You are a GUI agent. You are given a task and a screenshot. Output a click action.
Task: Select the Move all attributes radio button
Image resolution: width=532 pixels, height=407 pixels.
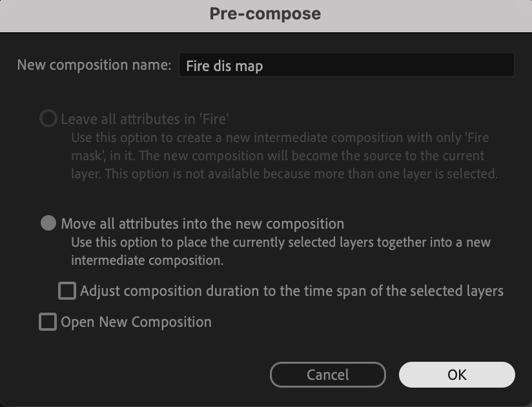[48, 224]
